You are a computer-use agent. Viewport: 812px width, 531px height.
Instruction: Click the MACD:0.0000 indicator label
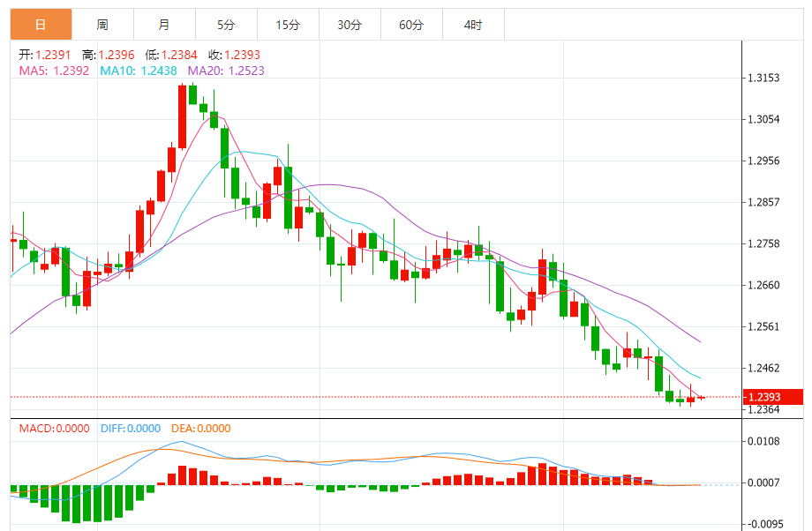[55, 429]
